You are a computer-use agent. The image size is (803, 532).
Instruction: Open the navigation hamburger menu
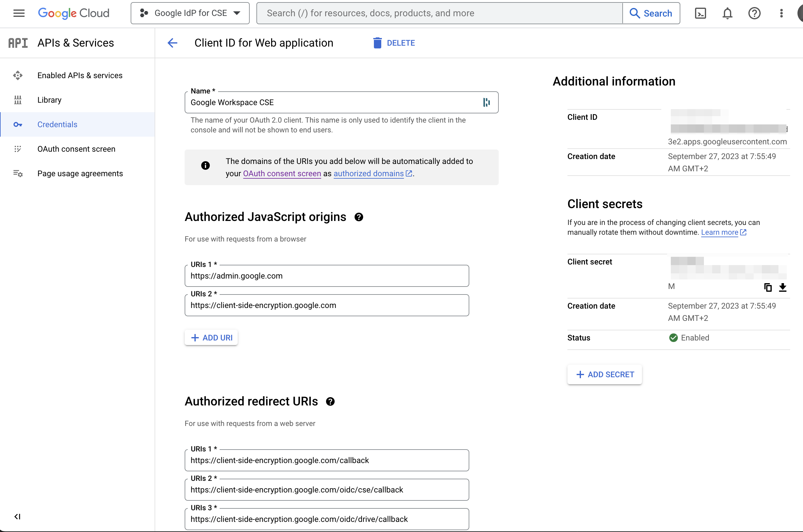(19, 13)
